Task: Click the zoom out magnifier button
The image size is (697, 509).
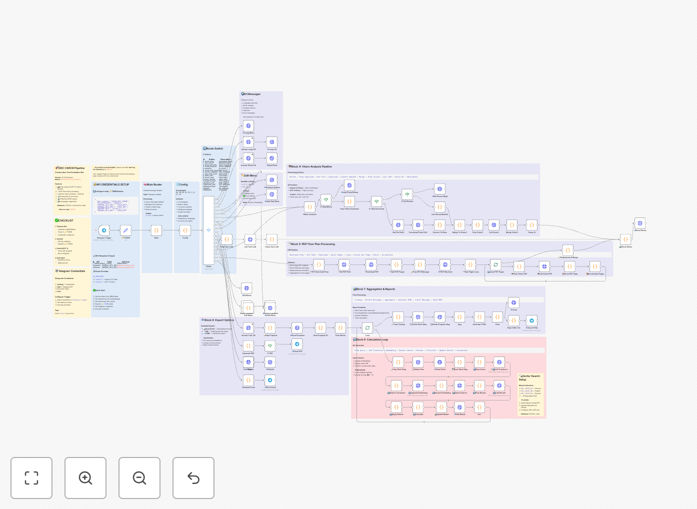Action: click(x=139, y=478)
